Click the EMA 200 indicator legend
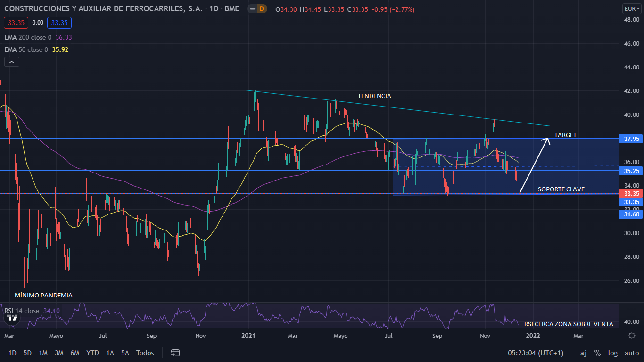Screen dimensions: 644x362 (x=38, y=37)
